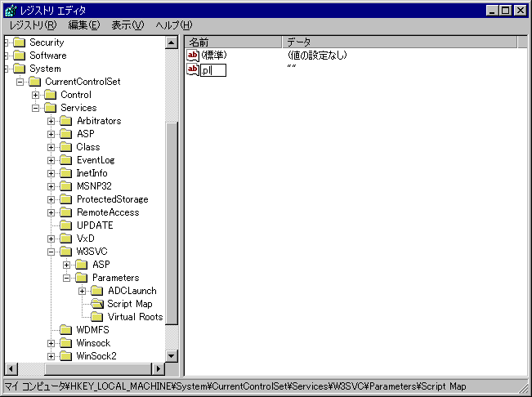
Task: Click the Software folder icon
Action: [20, 56]
